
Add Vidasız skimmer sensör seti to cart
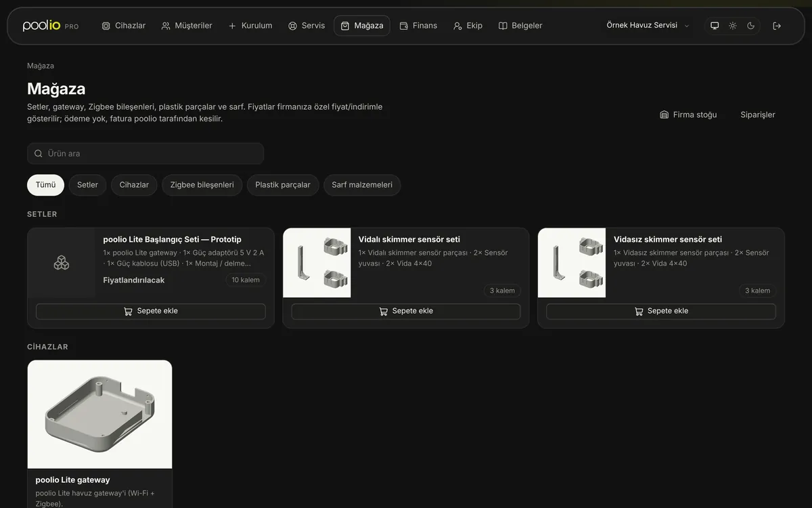pyautogui.click(x=661, y=311)
